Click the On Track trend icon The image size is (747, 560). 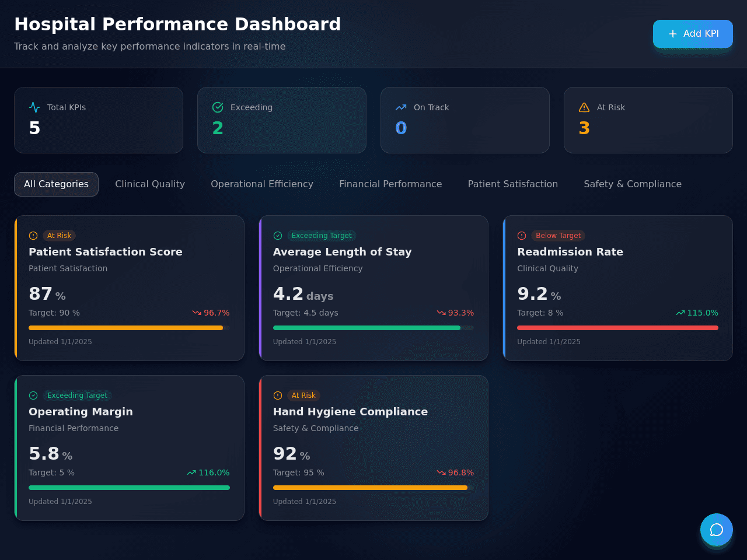point(401,107)
